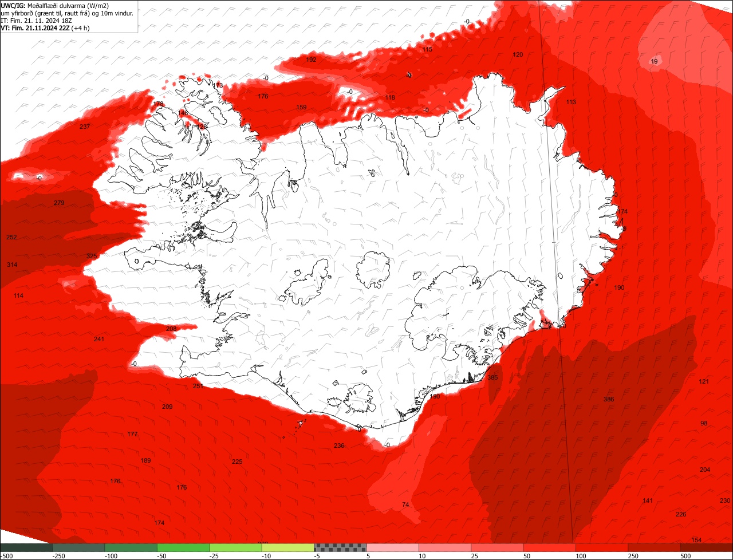Click the flux value 241 on the map
The image size is (733, 560).
point(99,339)
